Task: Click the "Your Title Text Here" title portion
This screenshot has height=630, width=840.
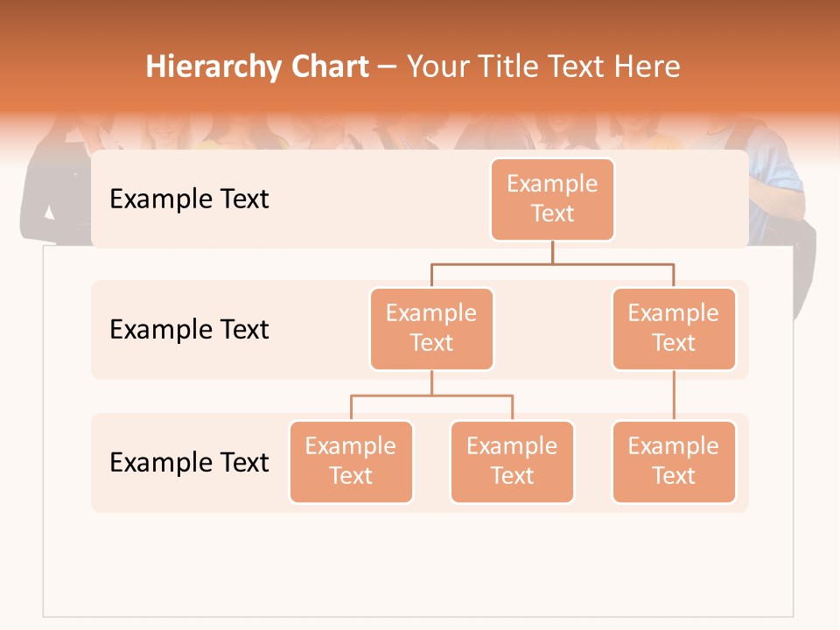Action: 543,66
